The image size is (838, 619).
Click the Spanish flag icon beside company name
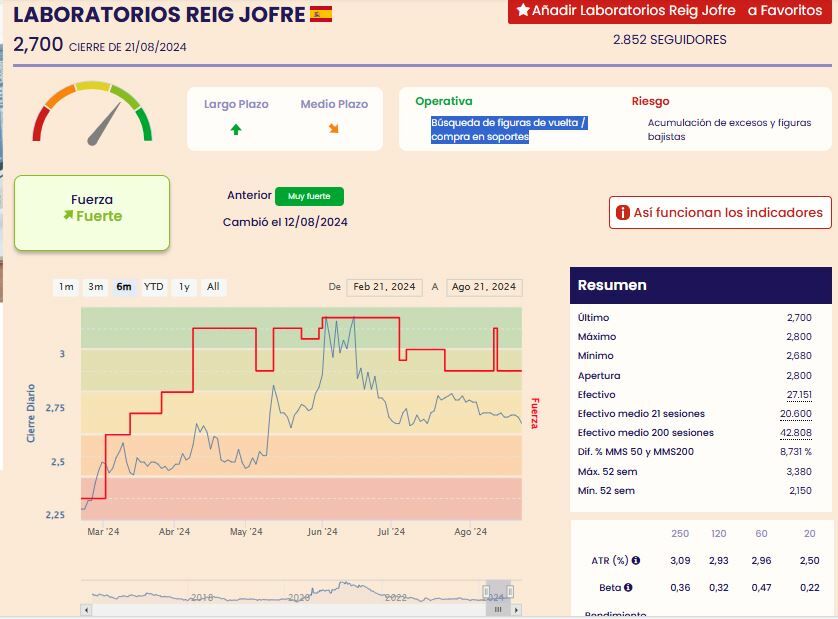pos(321,14)
